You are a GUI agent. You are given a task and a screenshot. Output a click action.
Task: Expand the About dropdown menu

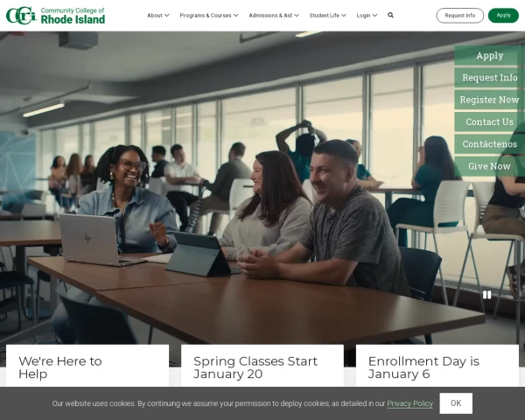pyautogui.click(x=157, y=15)
